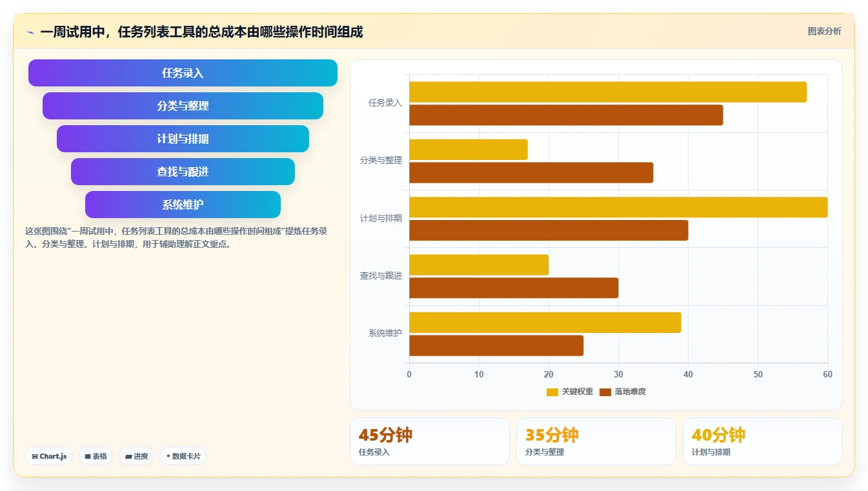Toggle the 落地难度 legend swatch
Viewport: 868px width, 491px height.
coord(605,392)
